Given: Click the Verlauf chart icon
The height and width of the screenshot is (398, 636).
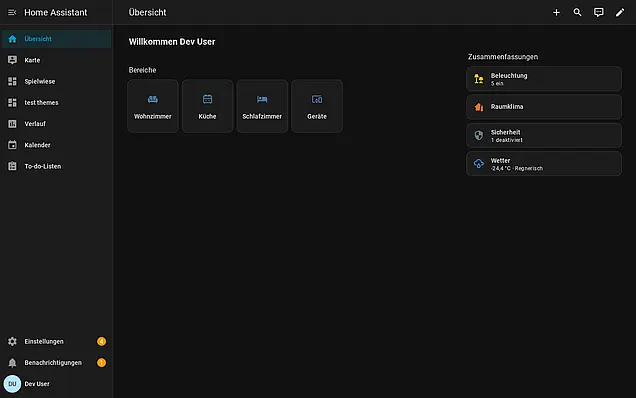Looking at the screenshot, I should tap(12, 124).
